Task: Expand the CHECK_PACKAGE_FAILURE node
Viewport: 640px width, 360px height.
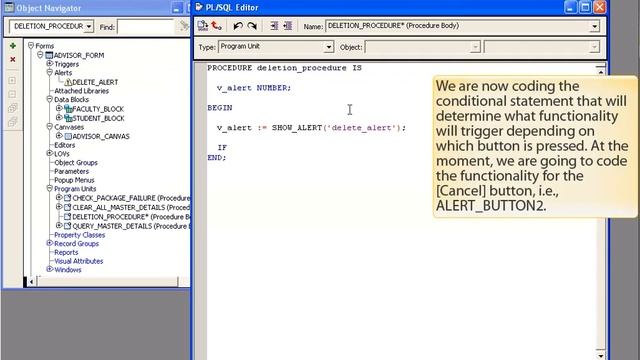Action: tap(59, 197)
